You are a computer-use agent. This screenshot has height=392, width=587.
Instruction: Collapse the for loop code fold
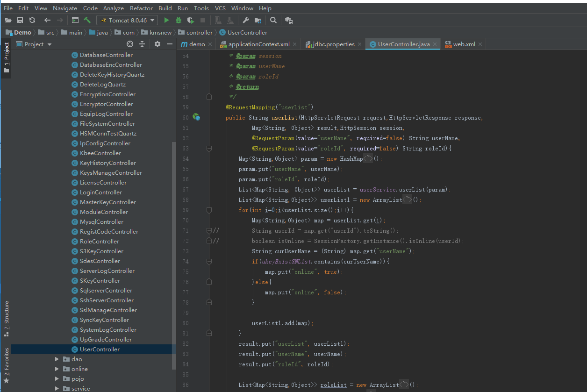pyautogui.click(x=209, y=210)
